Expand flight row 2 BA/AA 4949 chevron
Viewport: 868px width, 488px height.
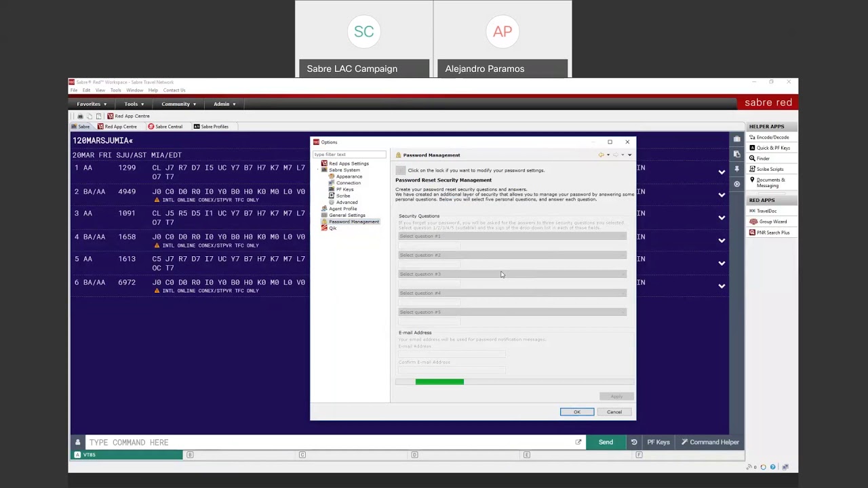(x=722, y=195)
